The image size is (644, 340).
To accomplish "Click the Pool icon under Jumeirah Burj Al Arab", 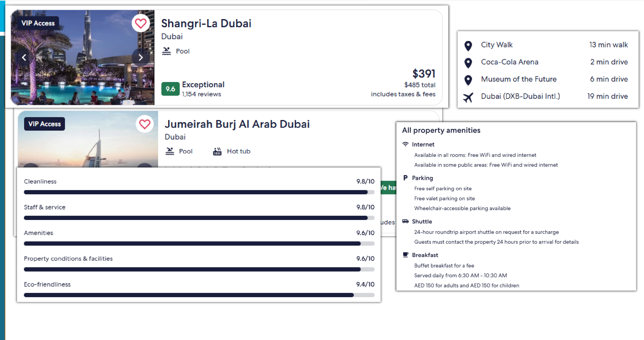I will (x=170, y=151).
